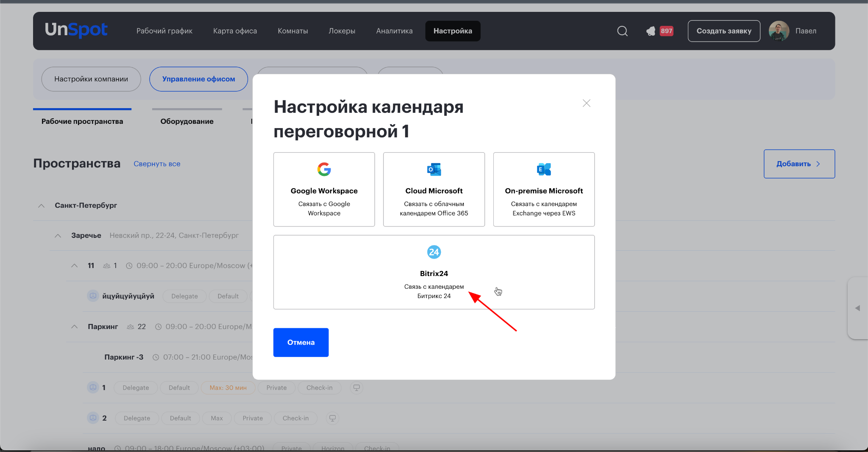
Task: Toggle Default tag on place 1
Action: tap(179, 388)
